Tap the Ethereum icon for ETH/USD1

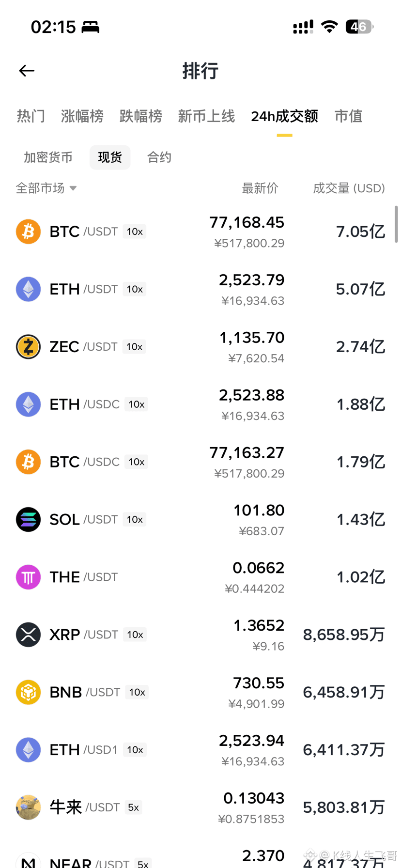pos(28,750)
